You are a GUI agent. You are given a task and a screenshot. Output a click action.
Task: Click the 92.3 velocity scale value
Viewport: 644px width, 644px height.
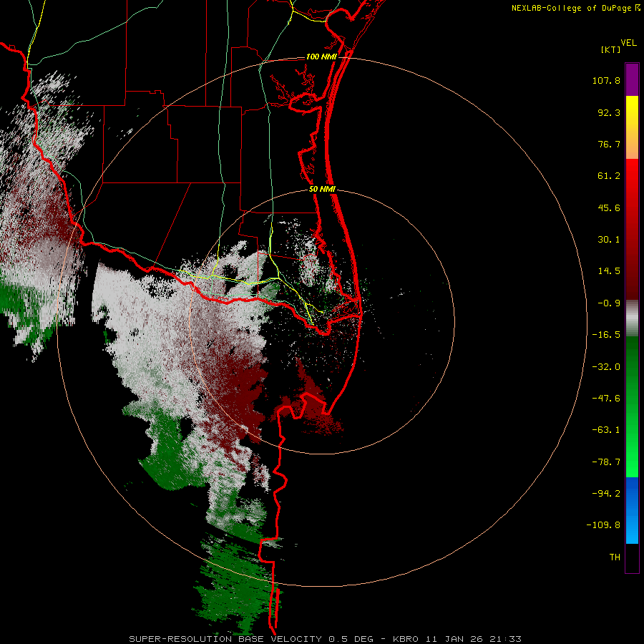coord(609,112)
